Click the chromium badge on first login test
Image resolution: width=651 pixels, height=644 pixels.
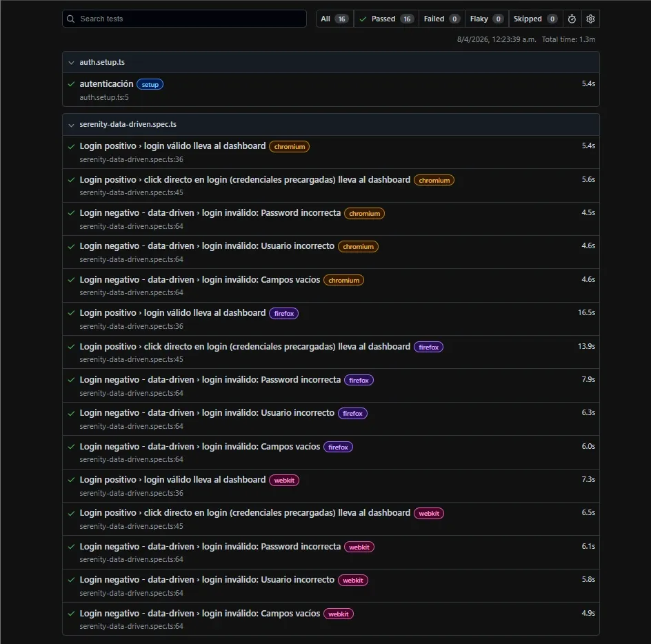289,146
